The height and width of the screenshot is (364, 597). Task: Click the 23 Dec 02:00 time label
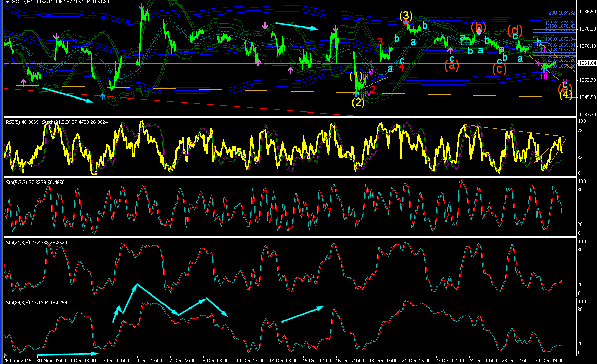tap(450, 360)
